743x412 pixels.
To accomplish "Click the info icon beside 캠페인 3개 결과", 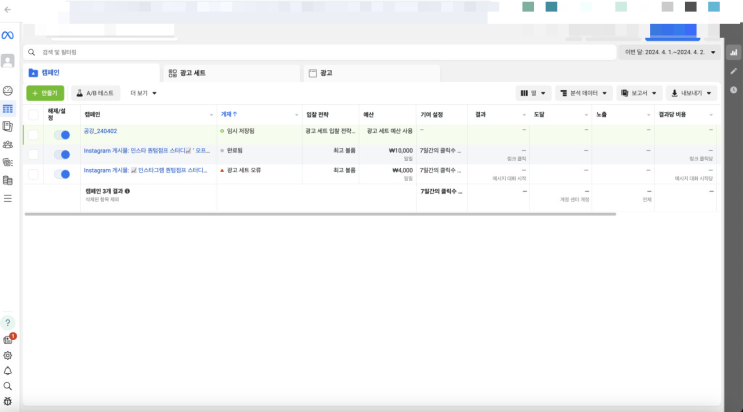I will pos(127,191).
